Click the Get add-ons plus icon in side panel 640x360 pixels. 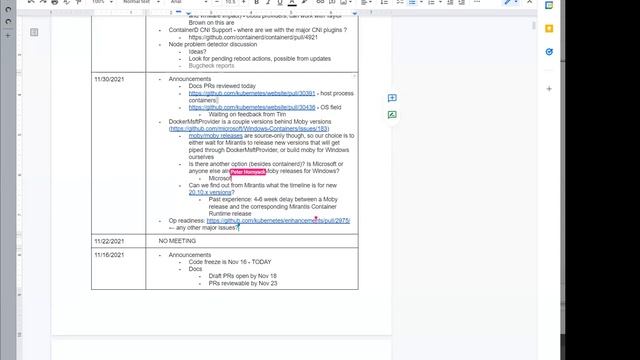pyautogui.click(x=549, y=89)
